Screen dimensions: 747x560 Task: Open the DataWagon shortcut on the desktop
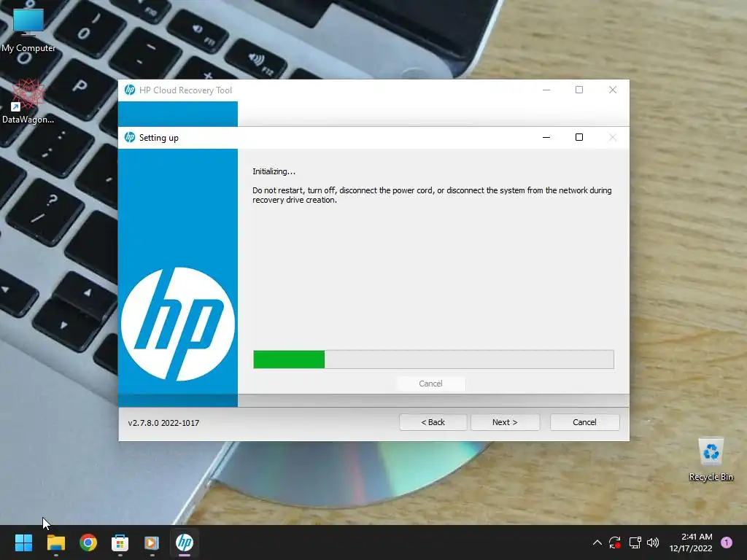click(x=28, y=101)
